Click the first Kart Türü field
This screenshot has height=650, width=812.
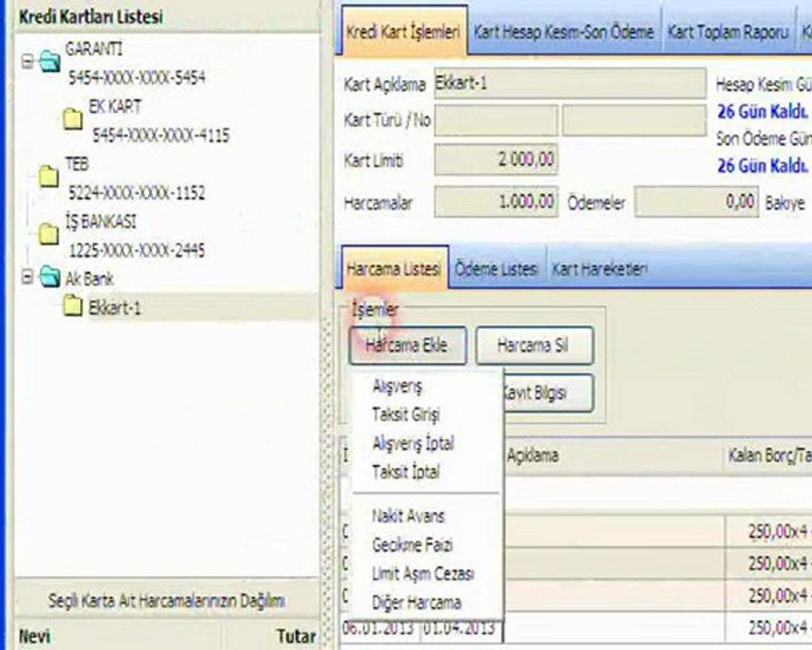pyautogui.click(x=496, y=120)
